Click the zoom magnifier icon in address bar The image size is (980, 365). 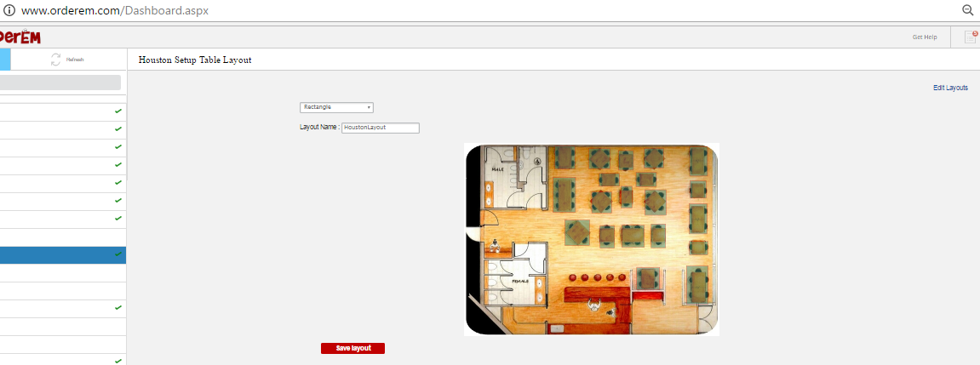pyautogui.click(x=967, y=10)
